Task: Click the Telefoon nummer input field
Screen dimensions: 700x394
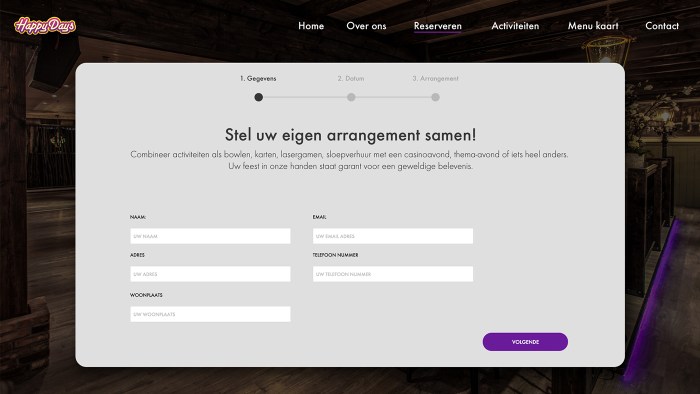Action: coord(393,274)
